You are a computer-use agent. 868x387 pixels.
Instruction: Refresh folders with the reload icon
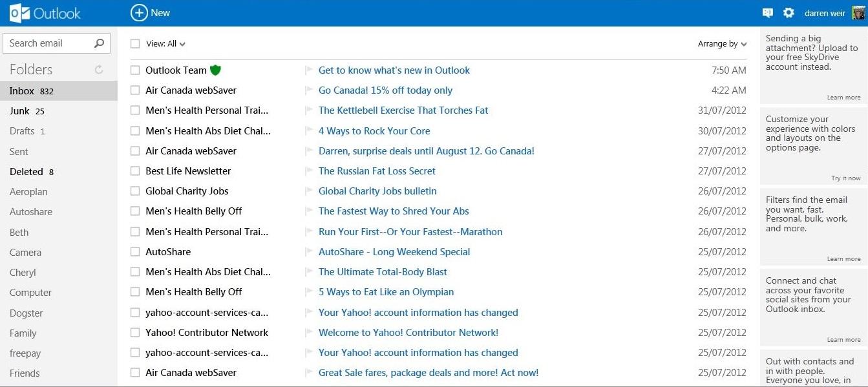(99, 70)
